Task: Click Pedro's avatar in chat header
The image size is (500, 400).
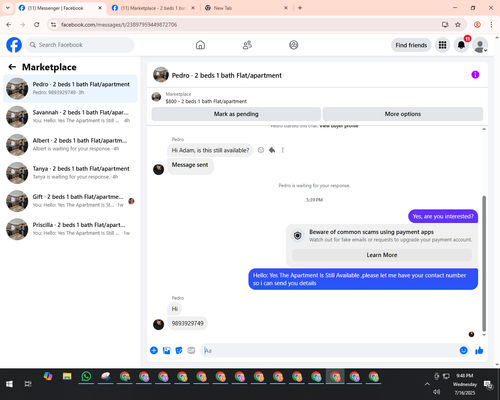Action: coord(161,75)
